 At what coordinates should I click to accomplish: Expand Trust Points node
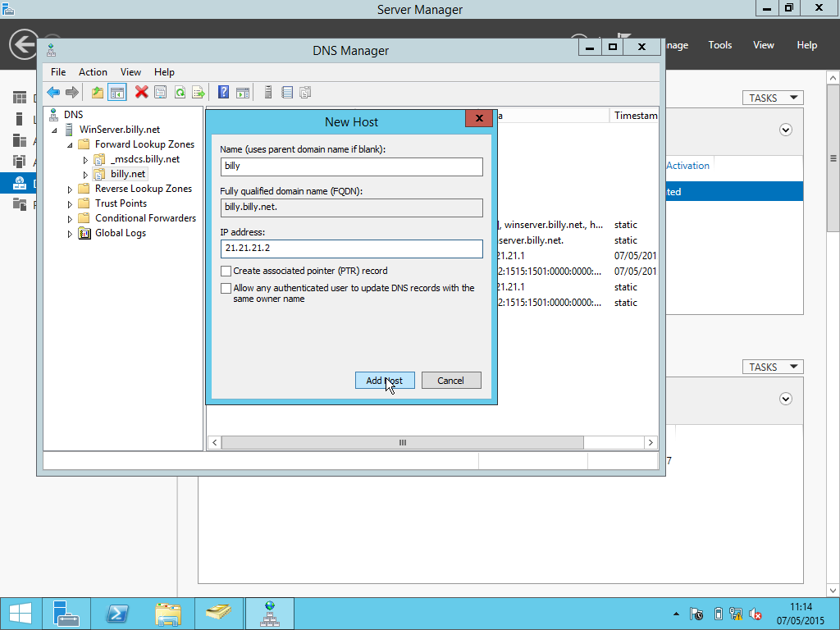[x=70, y=204]
